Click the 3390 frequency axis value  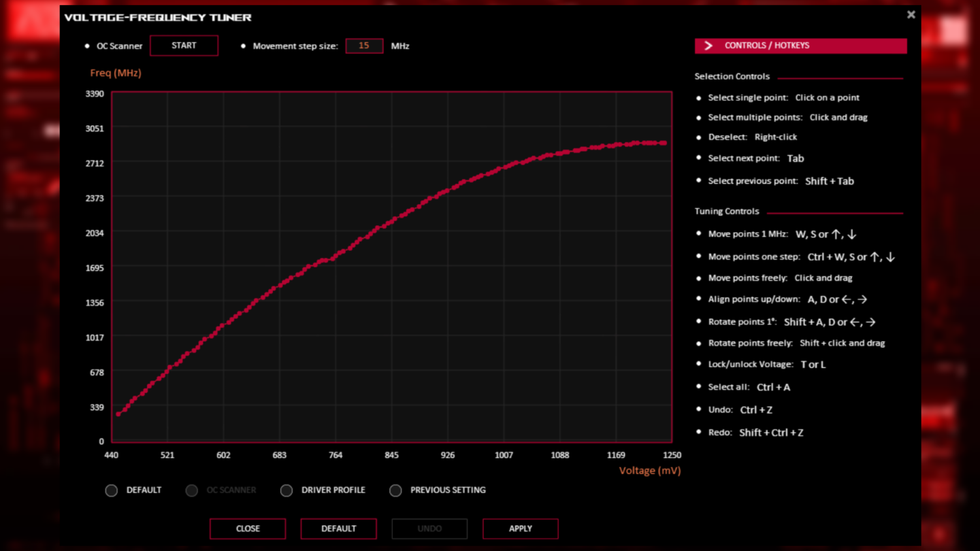tap(95, 94)
